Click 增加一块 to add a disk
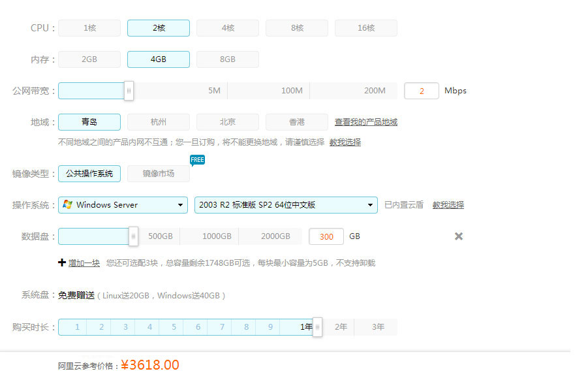This screenshot has height=382, width=588. click(x=84, y=263)
